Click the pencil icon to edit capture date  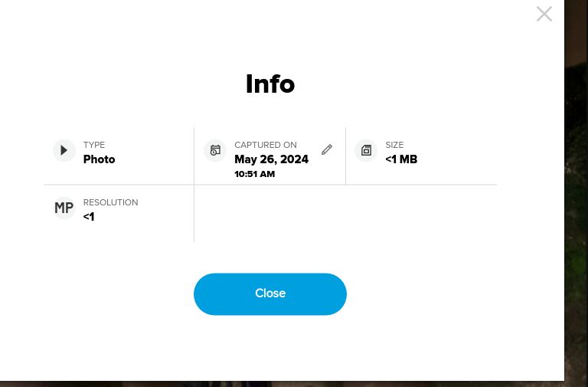pos(327,149)
